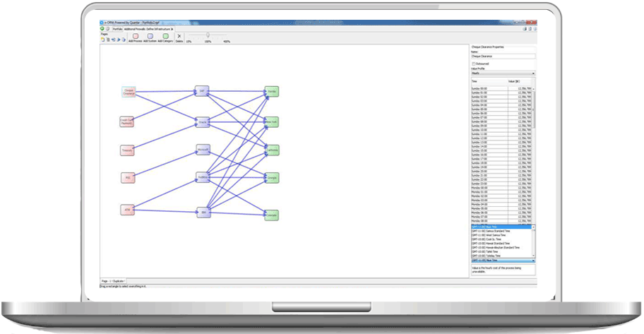Click the green check icon above Pages

click(x=102, y=29)
